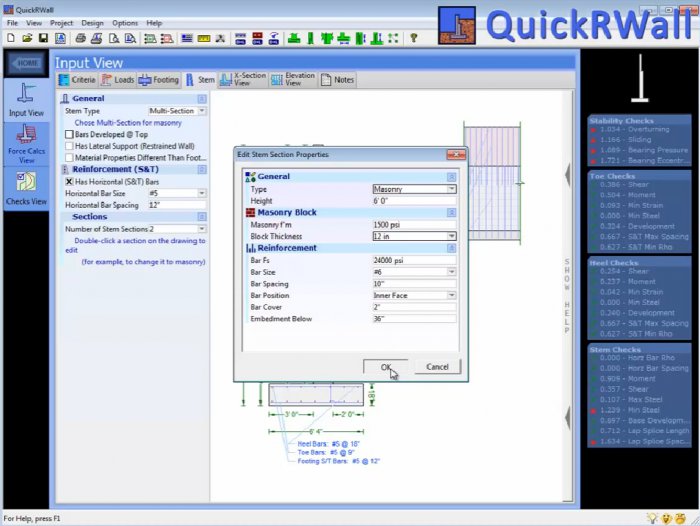Click Cancel in Edit Stem Section dialog
Viewport: 700px width, 526px height.
pos(437,367)
